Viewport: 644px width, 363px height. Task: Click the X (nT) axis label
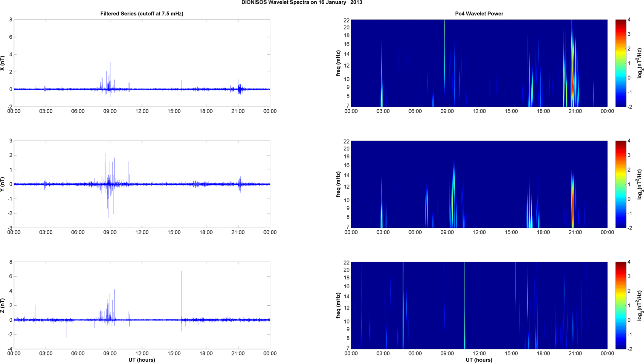3,63
